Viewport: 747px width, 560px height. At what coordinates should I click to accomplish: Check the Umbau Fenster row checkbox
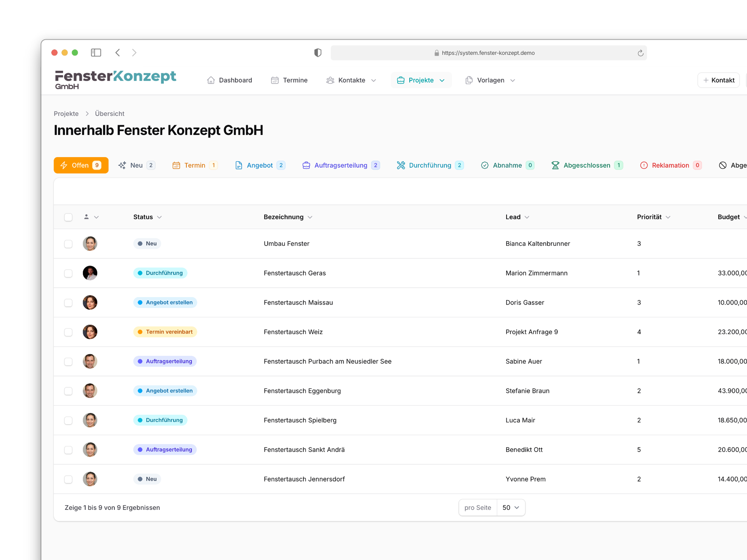tap(68, 244)
